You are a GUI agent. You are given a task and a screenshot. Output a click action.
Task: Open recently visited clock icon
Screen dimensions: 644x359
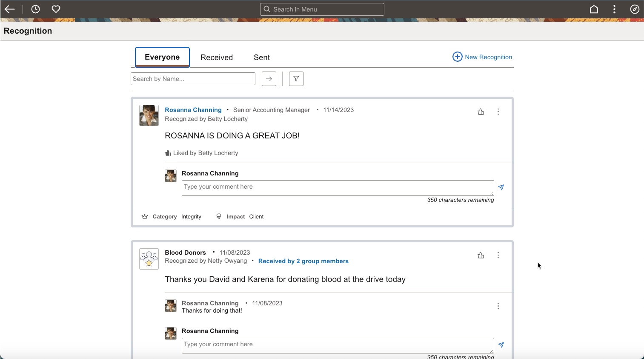pos(35,9)
